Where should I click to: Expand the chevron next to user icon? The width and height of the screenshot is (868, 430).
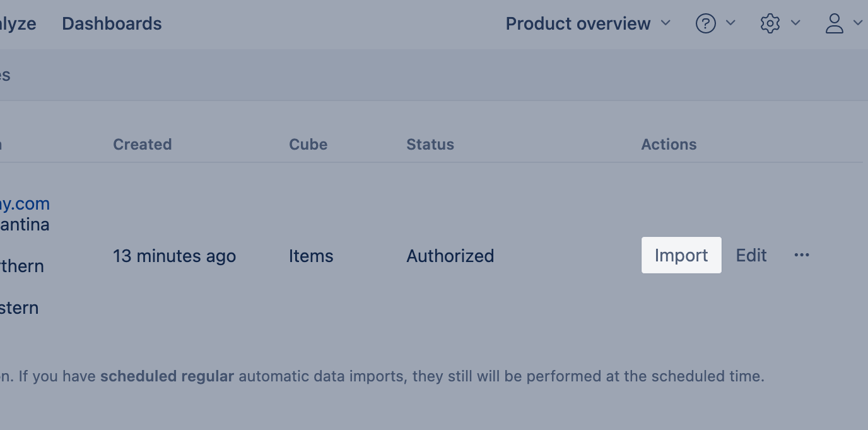[857, 23]
